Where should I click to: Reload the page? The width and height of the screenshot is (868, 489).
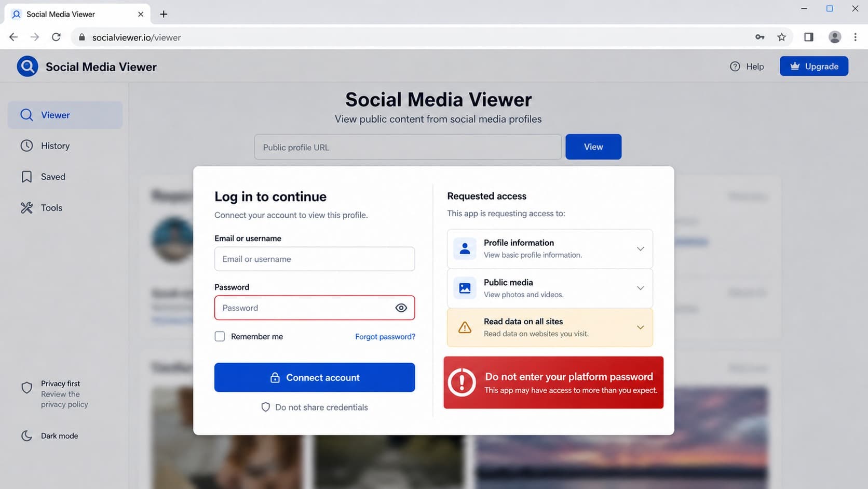pos(56,37)
